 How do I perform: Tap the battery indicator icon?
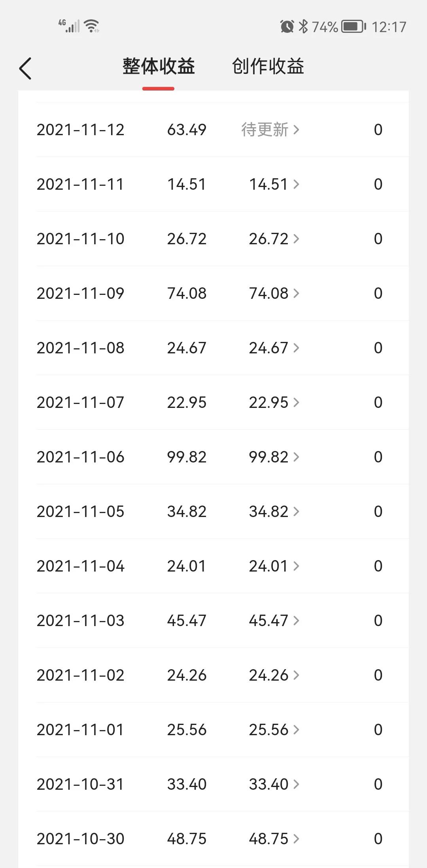(353, 26)
